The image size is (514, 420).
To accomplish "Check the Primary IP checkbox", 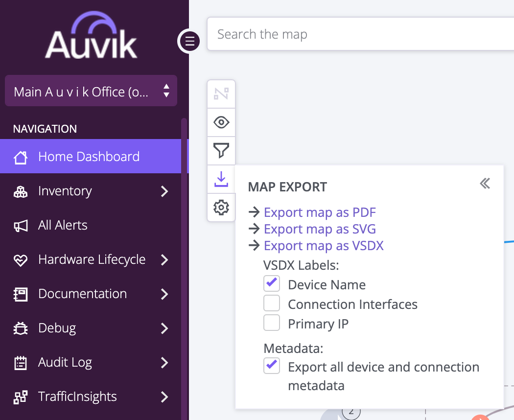I will (x=272, y=323).
